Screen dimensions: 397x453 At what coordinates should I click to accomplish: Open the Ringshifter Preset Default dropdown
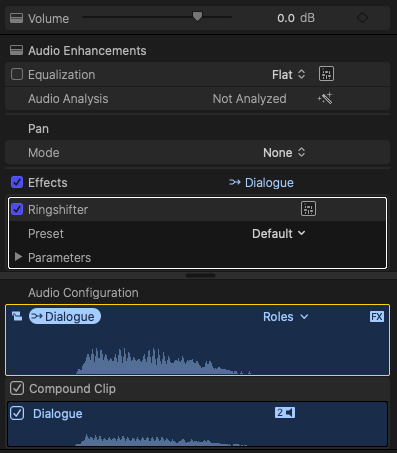tap(278, 234)
